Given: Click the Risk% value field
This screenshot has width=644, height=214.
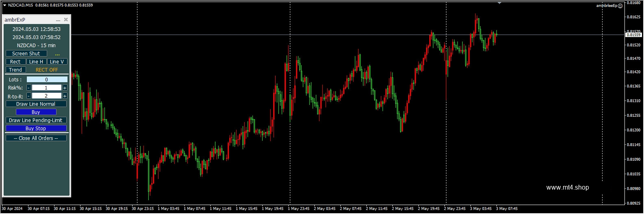Looking at the screenshot, I should [47, 88].
